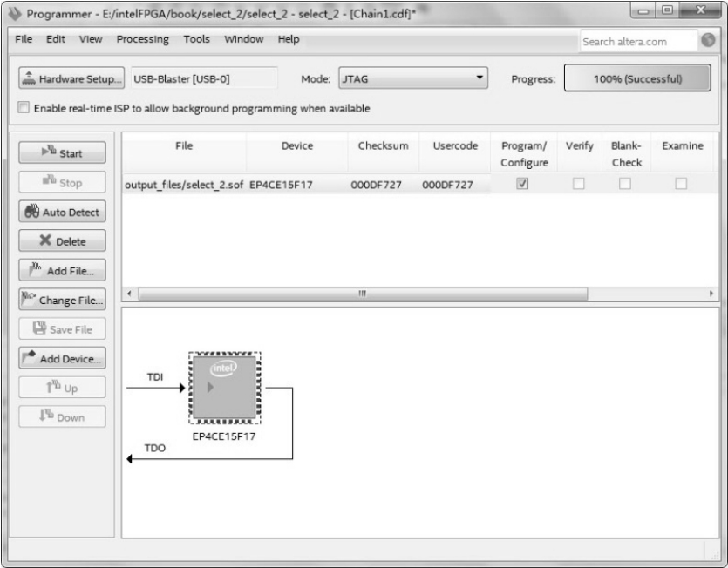
Task: Check the Verify box for select_2.sof
Action: 579,184
